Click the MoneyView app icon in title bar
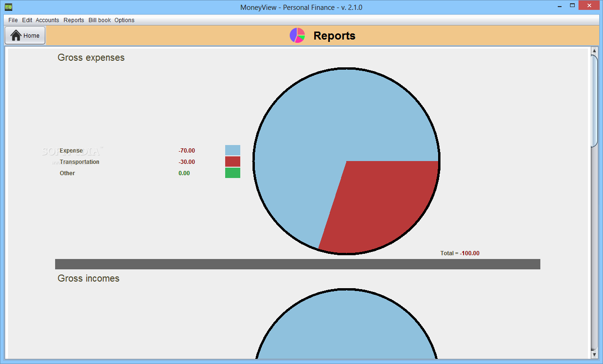Viewport: 603px width, 364px height. (8, 7)
